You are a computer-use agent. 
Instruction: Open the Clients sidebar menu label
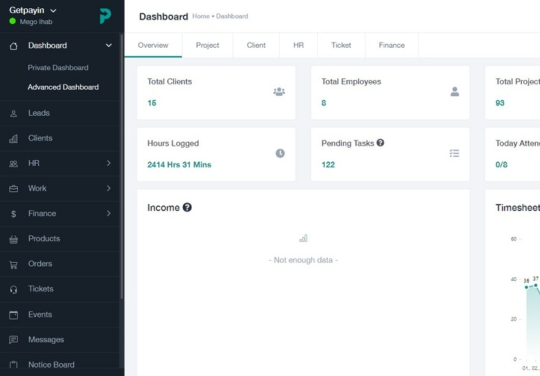point(40,138)
